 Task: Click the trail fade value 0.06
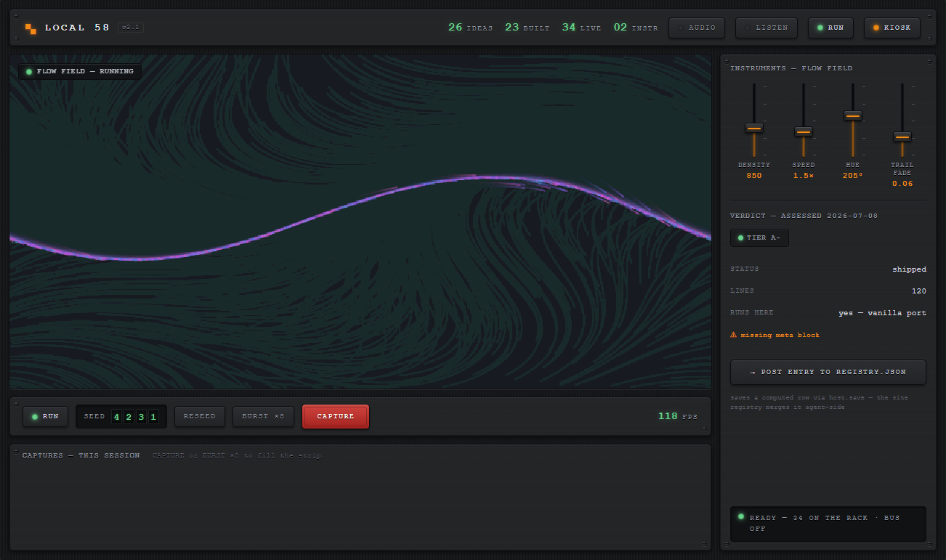click(902, 184)
